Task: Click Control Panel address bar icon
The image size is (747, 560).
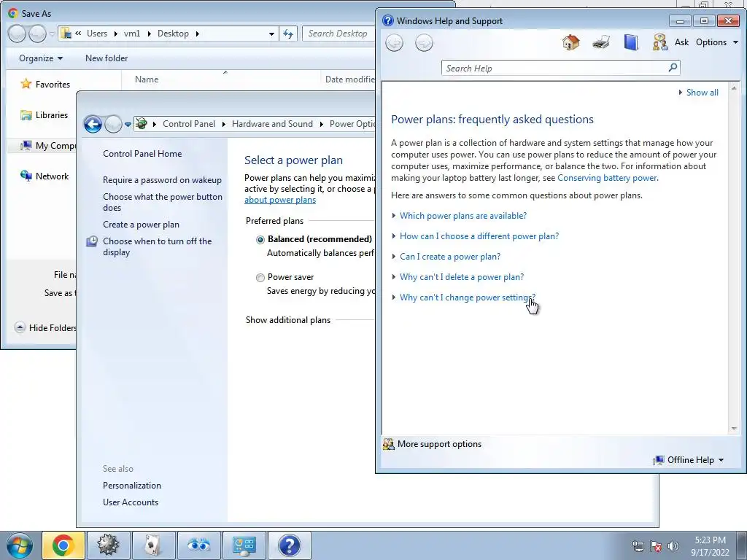Action: [141, 124]
